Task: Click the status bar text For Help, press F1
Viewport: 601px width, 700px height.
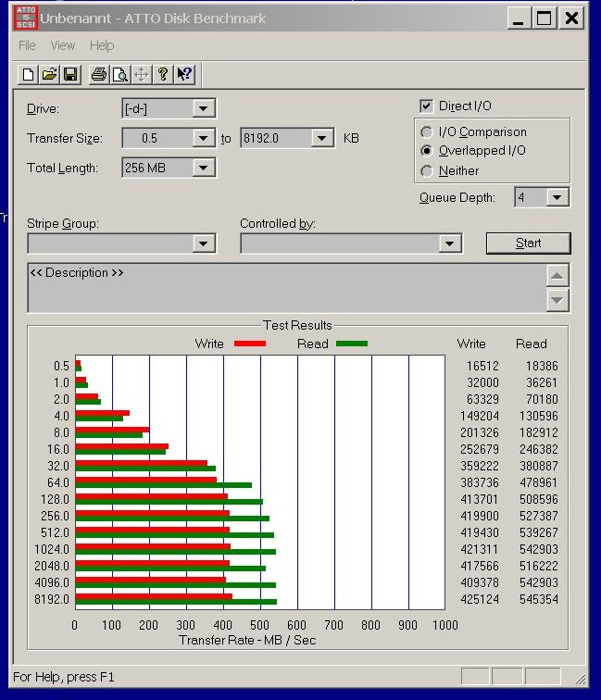Action: click(x=63, y=677)
